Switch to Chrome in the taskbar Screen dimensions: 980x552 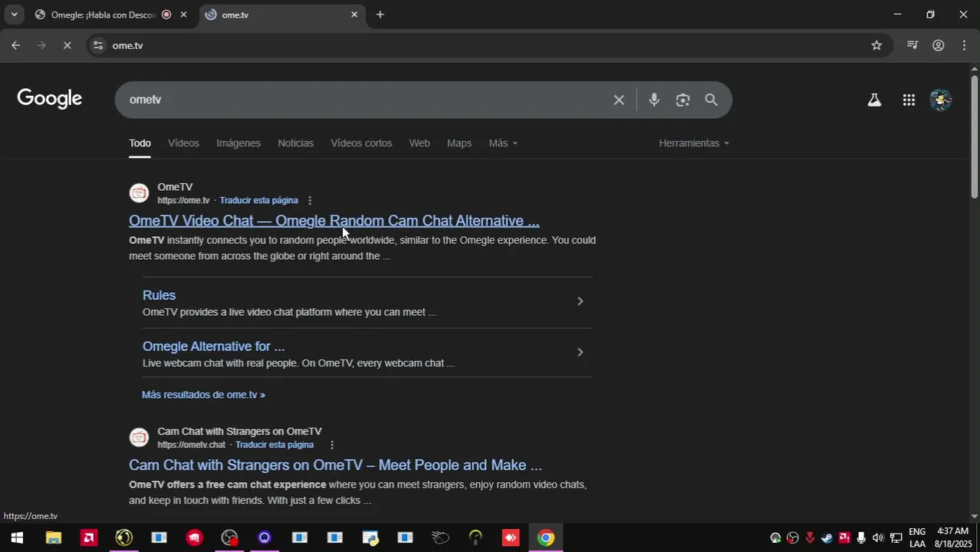tap(546, 538)
